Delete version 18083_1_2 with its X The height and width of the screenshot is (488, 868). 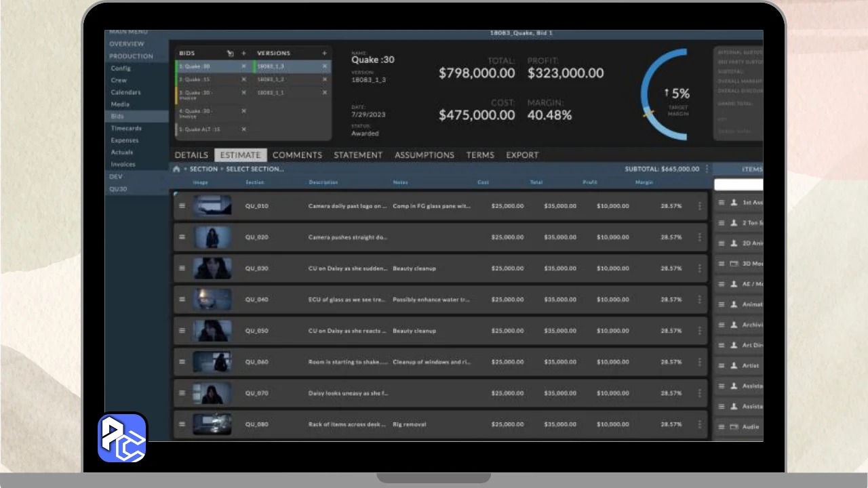tap(325, 79)
